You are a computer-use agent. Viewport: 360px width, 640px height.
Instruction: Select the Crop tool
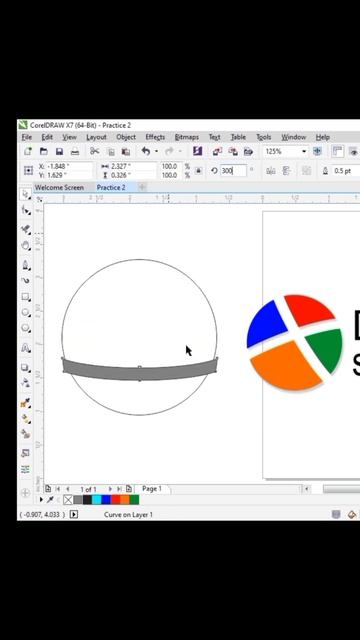click(x=26, y=229)
